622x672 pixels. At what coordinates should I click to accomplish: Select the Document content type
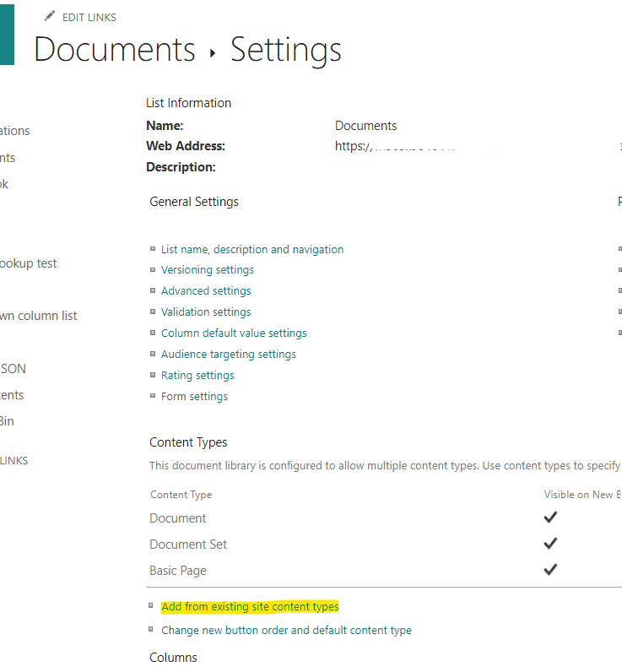(178, 518)
